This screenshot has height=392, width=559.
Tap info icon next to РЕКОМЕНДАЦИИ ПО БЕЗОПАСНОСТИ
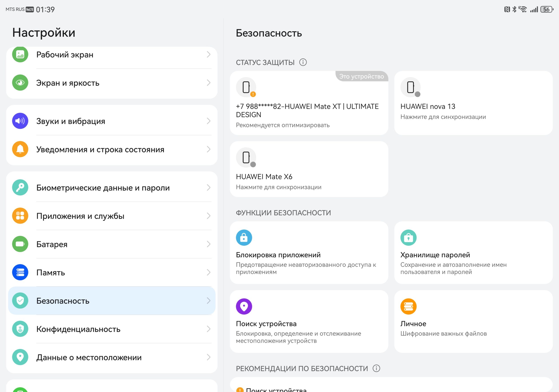click(376, 368)
